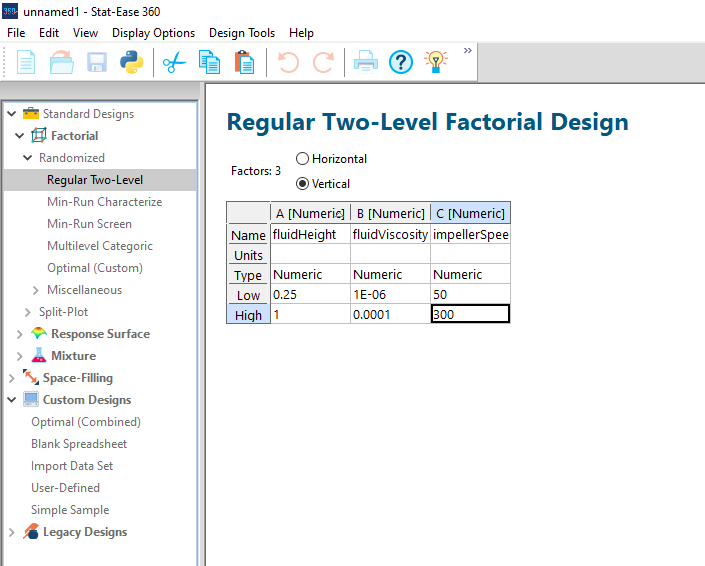Click the Custom Designs computer icon

tap(31, 399)
